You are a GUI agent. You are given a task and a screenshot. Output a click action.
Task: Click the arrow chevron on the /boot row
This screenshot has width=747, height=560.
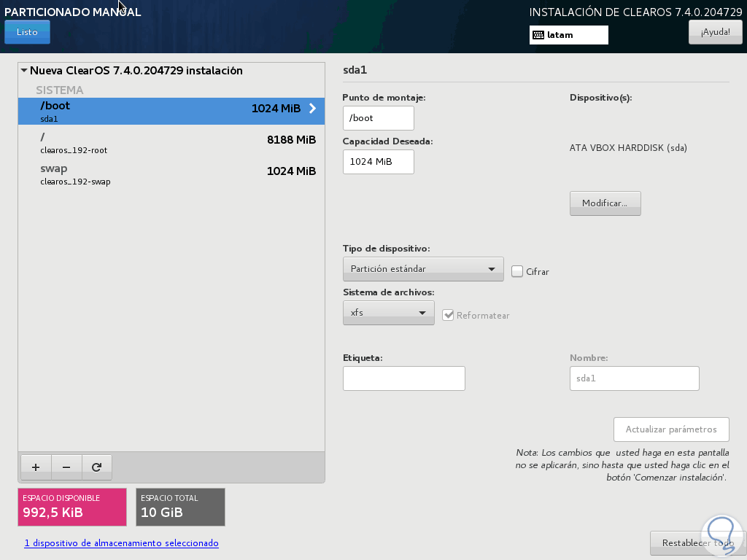tap(312, 108)
